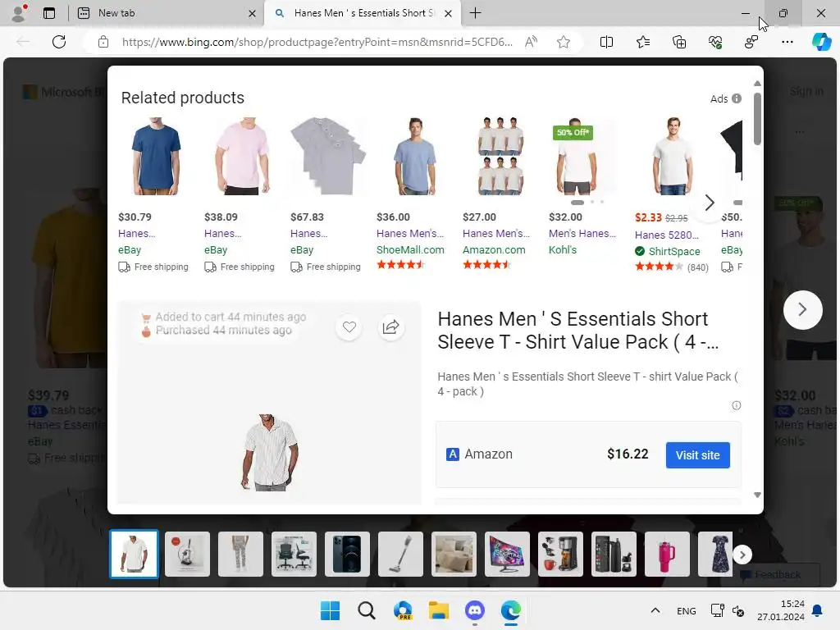View site information lock icon
The image size is (840, 630).
(x=103, y=42)
